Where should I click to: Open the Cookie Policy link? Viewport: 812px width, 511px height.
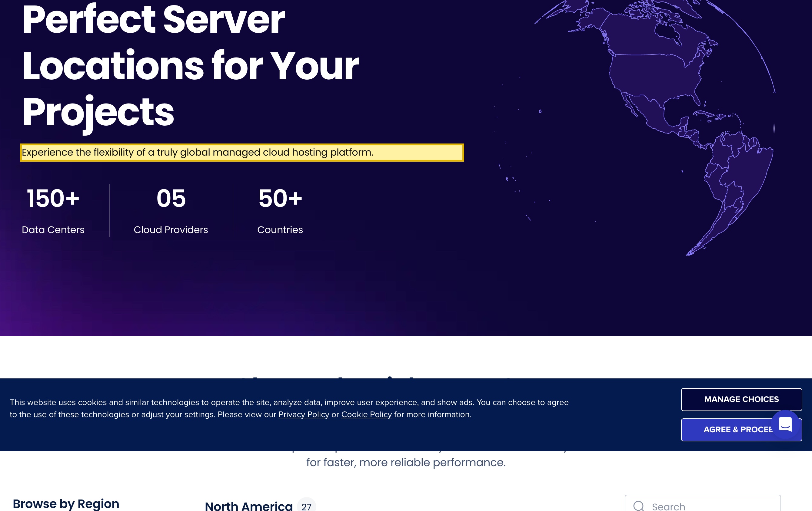tap(367, 414)
